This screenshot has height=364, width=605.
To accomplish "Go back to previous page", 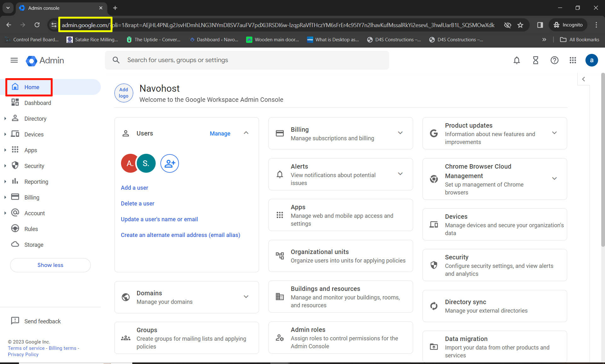I will (x=9, y=25).
